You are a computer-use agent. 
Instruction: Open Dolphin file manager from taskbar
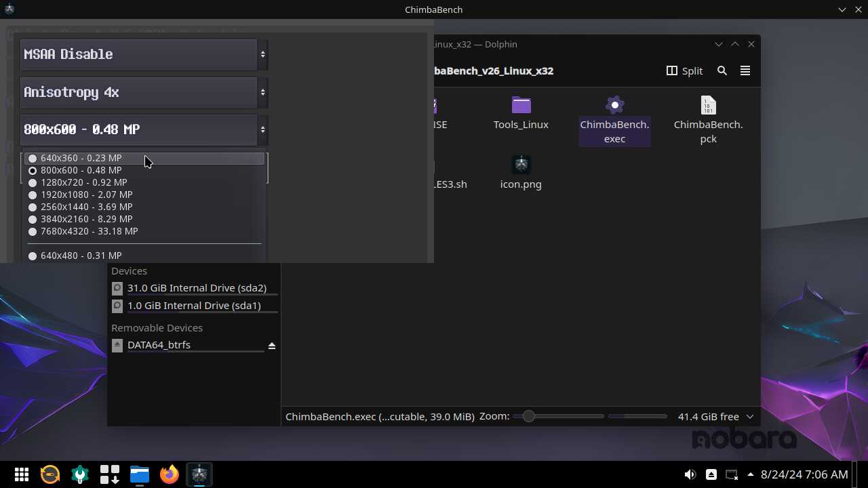click(x=140, y=474)
